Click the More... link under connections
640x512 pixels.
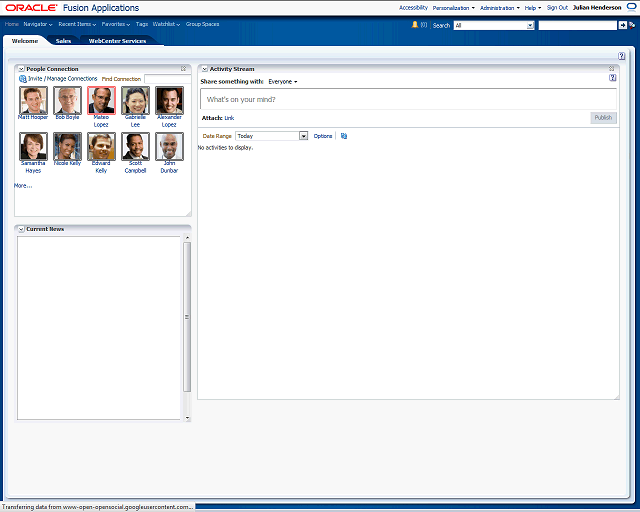[23, 185]
